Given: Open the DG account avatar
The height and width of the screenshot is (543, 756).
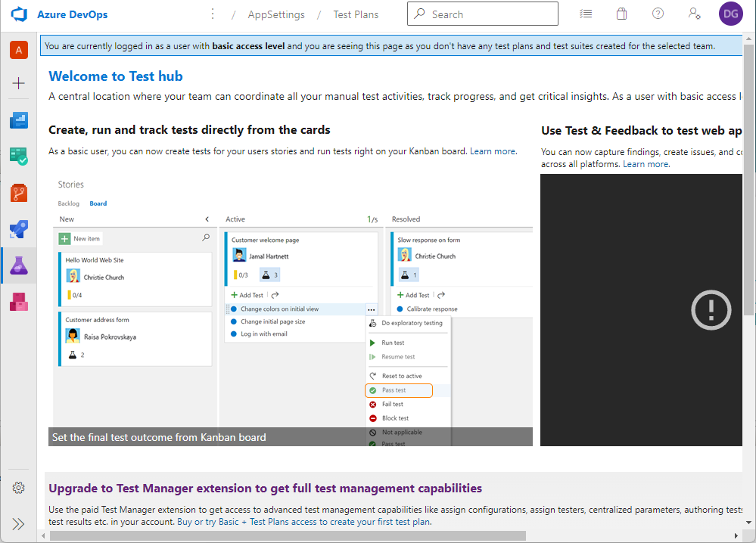Looking at the screenshot, I should tap(730, 14).
